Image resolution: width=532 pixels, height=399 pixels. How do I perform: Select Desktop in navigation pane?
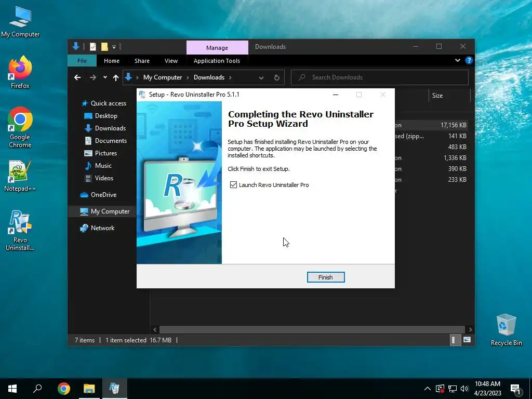(x=101, y=116)
